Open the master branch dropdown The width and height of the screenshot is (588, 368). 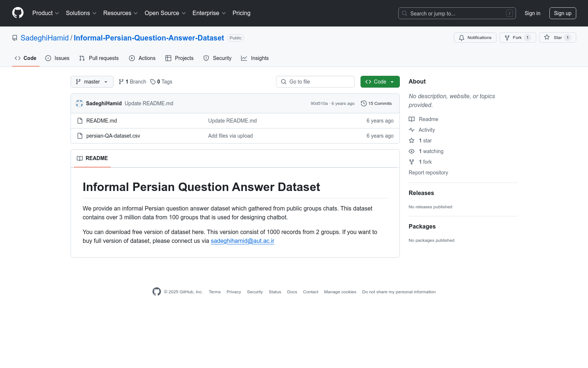(92, 82)
